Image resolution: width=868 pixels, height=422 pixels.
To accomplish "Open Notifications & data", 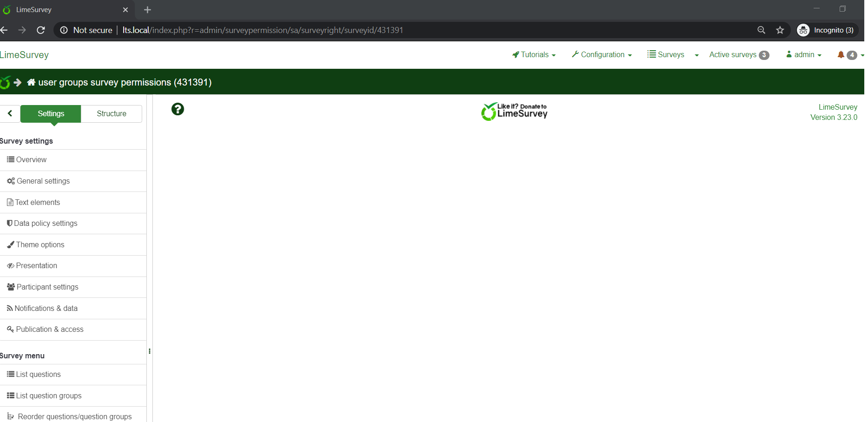I will click(x=73, y=309).
